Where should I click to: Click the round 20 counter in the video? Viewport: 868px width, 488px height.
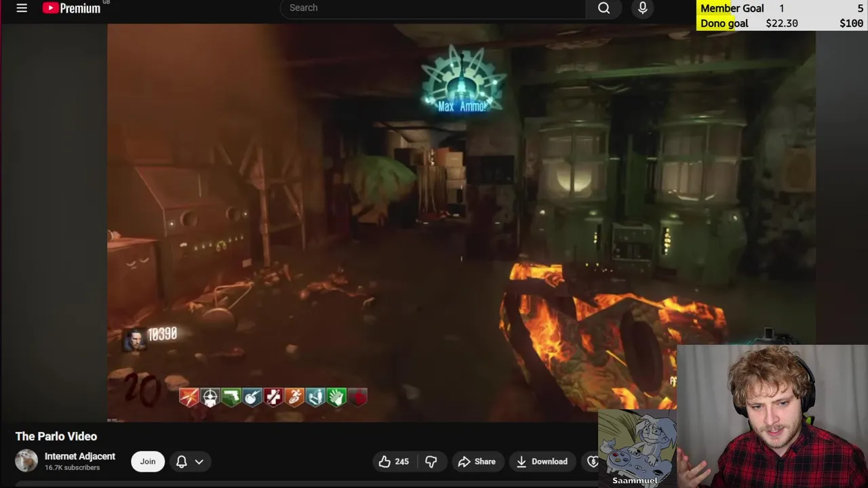142,389
